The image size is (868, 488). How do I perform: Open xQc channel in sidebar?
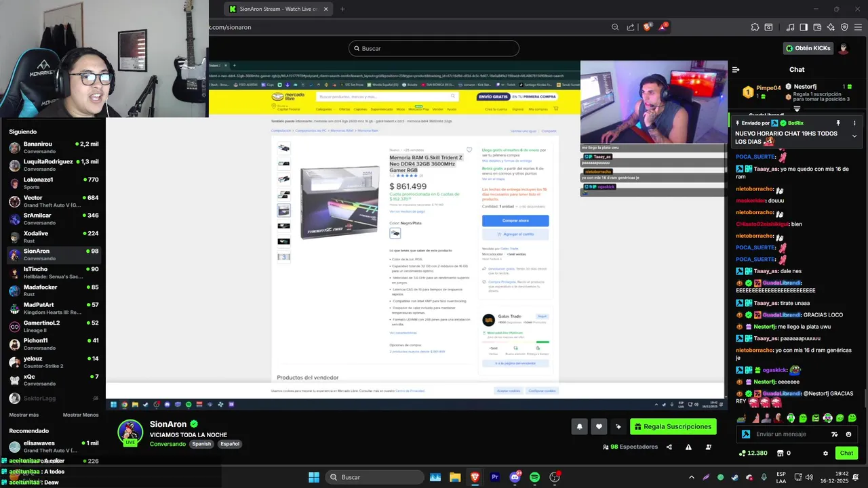click(54, 380)
